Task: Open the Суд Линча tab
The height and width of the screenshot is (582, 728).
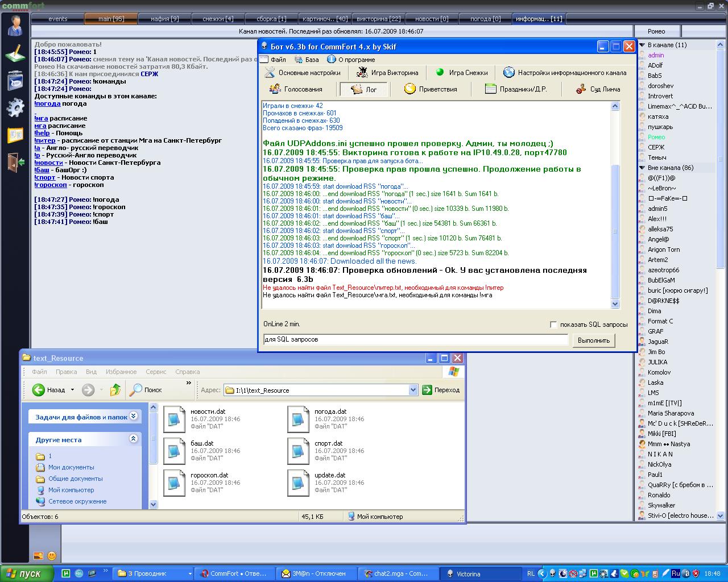Action: click(598, 89)
